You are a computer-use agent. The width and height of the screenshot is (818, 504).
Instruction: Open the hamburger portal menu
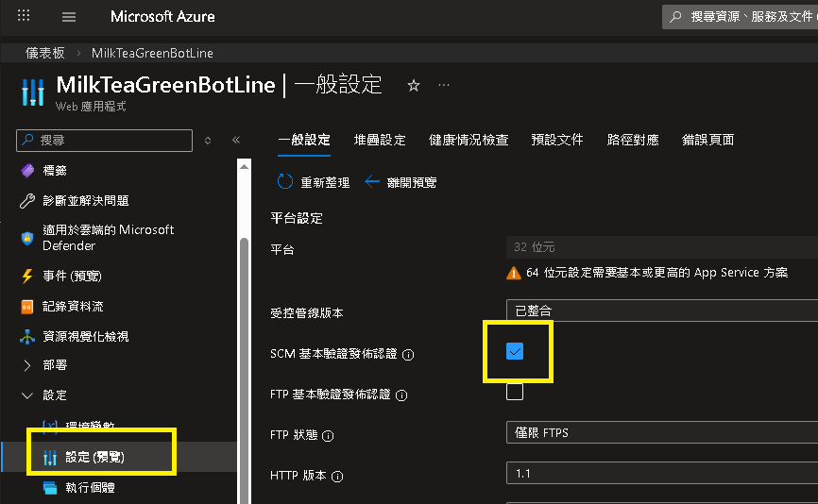69,16
